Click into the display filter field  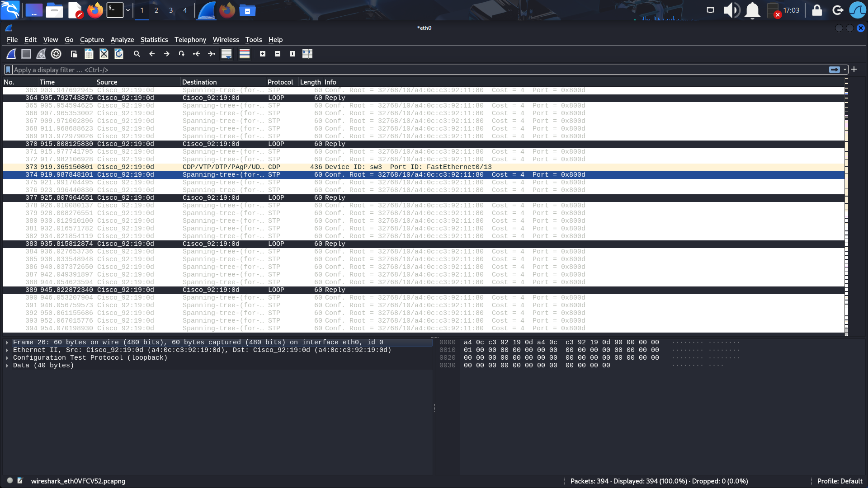420,70
